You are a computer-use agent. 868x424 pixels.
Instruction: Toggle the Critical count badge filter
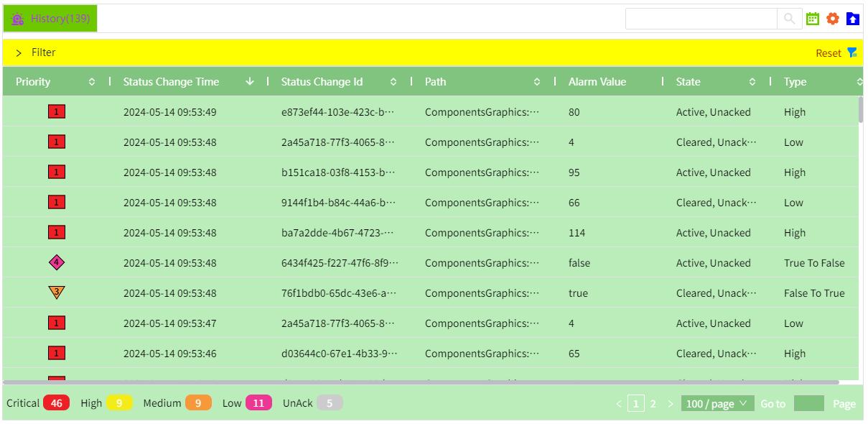click(56, 403)
